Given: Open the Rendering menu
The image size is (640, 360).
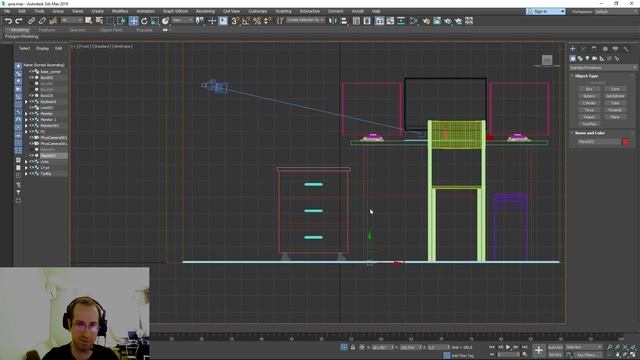Looking at the screenshot, I should click(205, 11).
